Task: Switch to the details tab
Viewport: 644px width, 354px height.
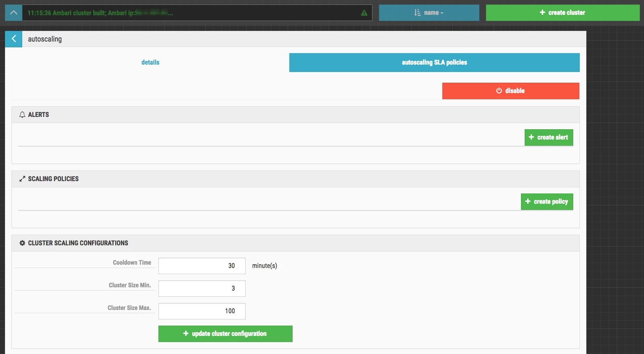Action: (x=150, y=63)
